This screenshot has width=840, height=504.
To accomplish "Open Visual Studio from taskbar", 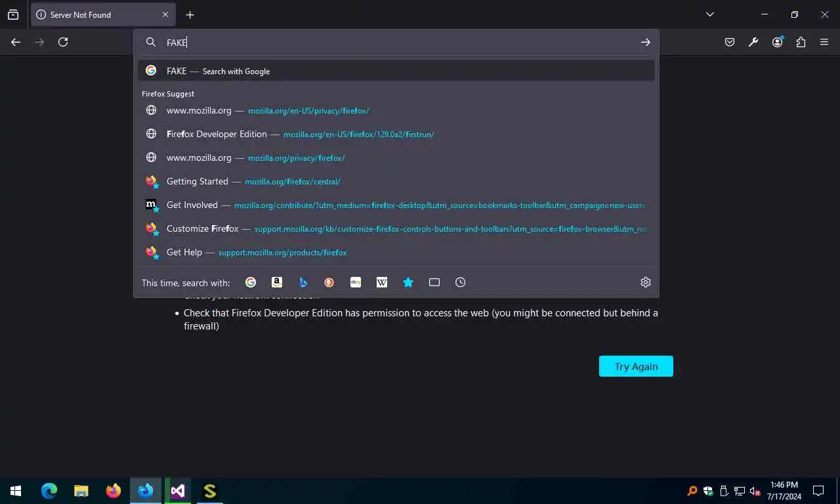I will coord(178,490).
